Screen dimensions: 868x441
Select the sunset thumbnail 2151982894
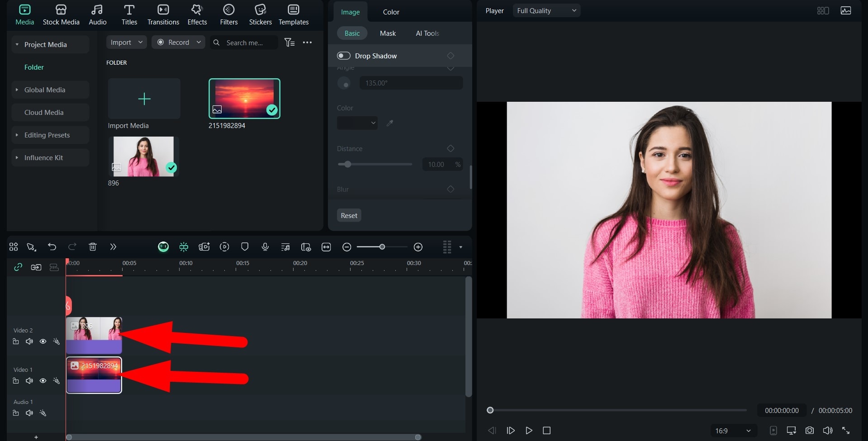coord(244,99)
